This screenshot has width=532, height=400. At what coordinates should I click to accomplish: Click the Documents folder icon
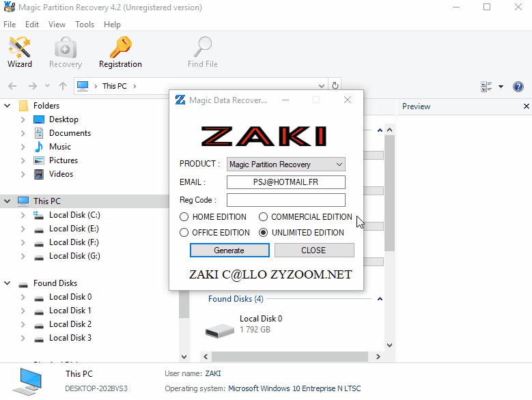39,133
